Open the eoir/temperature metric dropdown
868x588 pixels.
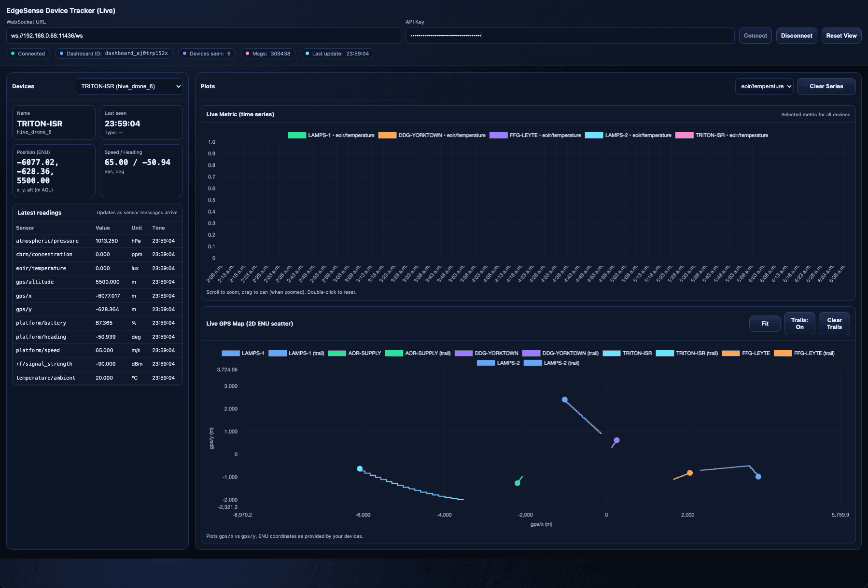point(764,86)
